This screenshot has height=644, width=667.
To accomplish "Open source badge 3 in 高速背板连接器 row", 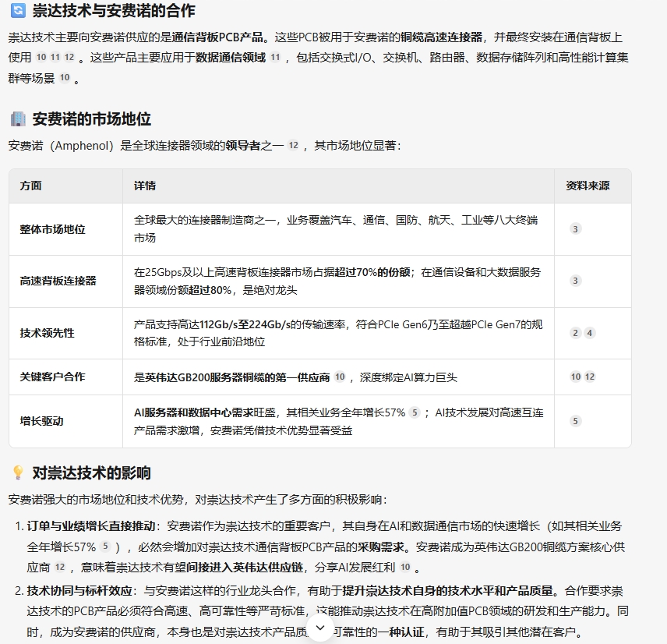I will point(575,281).
